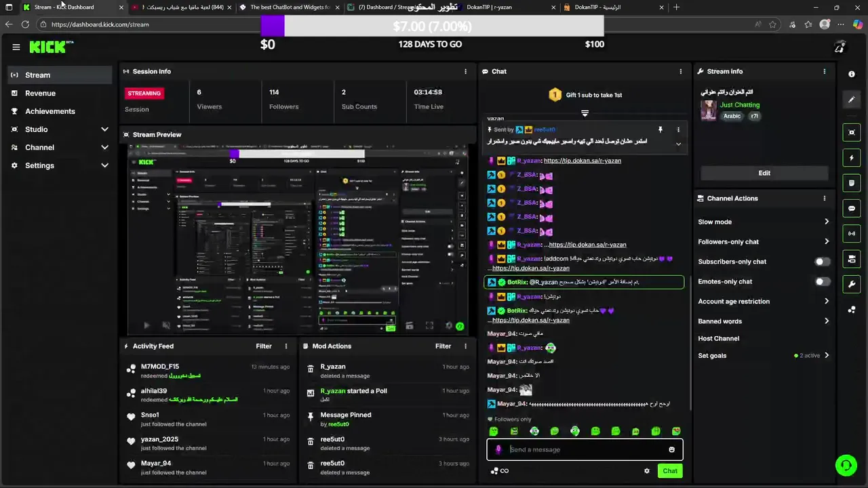This screenshot has height=488, width=868.
Task: Open the green support headset button
Action: [x=846, y=465]
